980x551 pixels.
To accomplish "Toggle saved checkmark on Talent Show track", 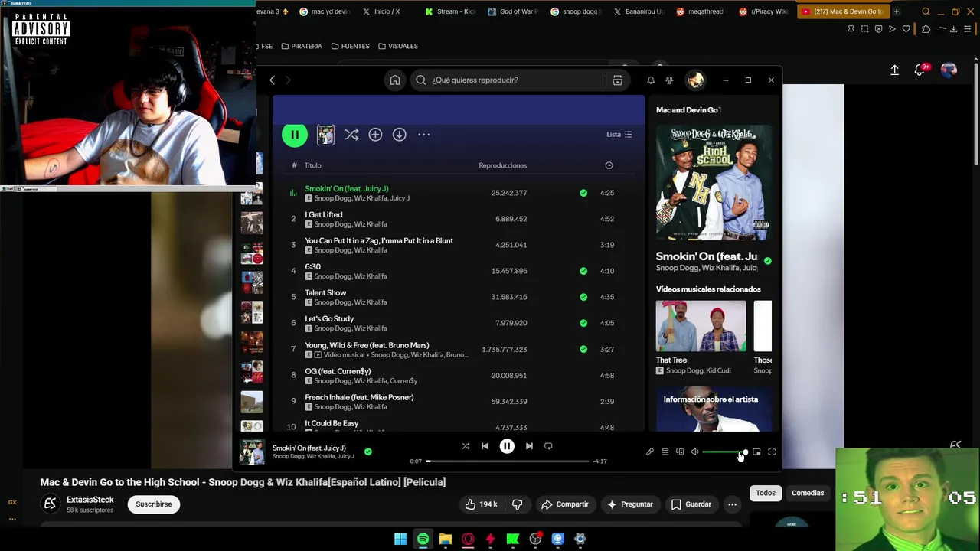I will pos(583,297).
